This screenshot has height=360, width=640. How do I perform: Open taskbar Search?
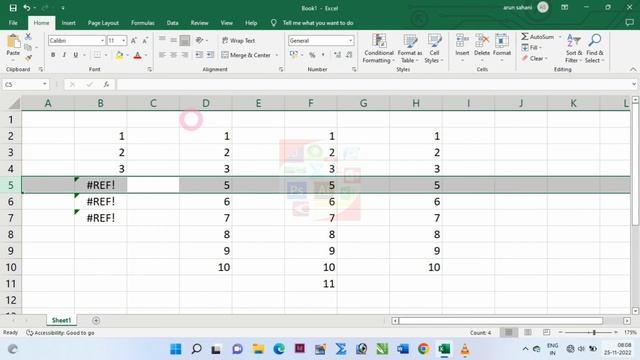[196, 349]
